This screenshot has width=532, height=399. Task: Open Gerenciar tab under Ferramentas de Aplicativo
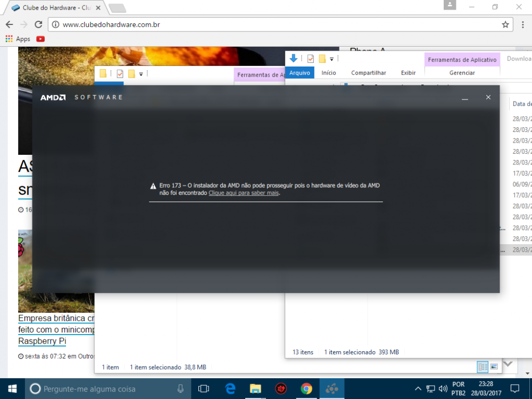point(462,72)
